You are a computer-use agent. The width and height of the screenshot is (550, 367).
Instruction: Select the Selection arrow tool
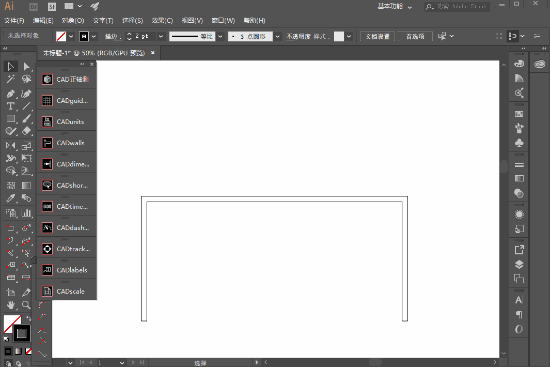11,66
